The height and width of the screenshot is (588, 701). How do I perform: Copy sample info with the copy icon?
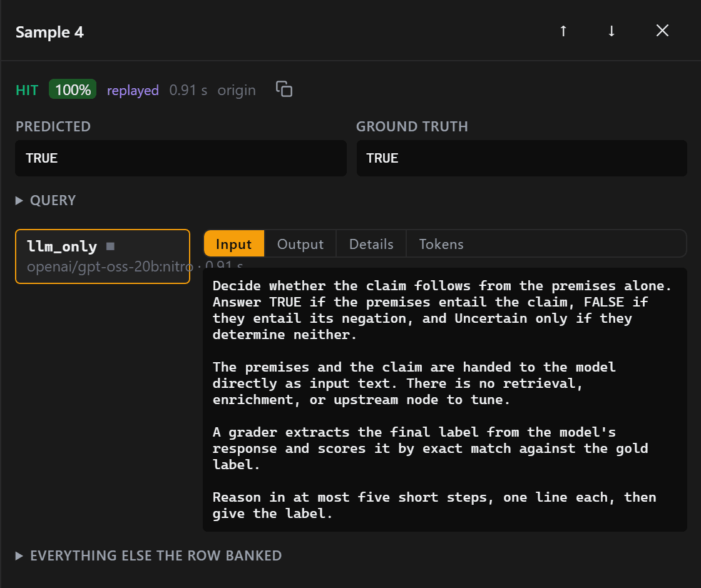[284, 89]
